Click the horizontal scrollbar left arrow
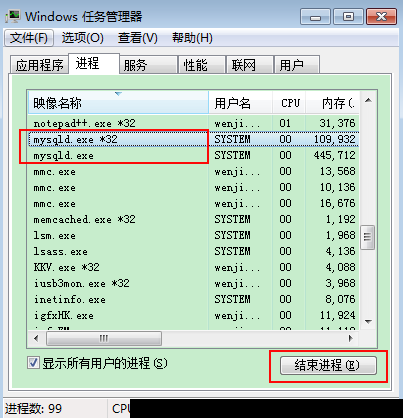The height and width of the screenshot is (418, 403). click(36, 338)
